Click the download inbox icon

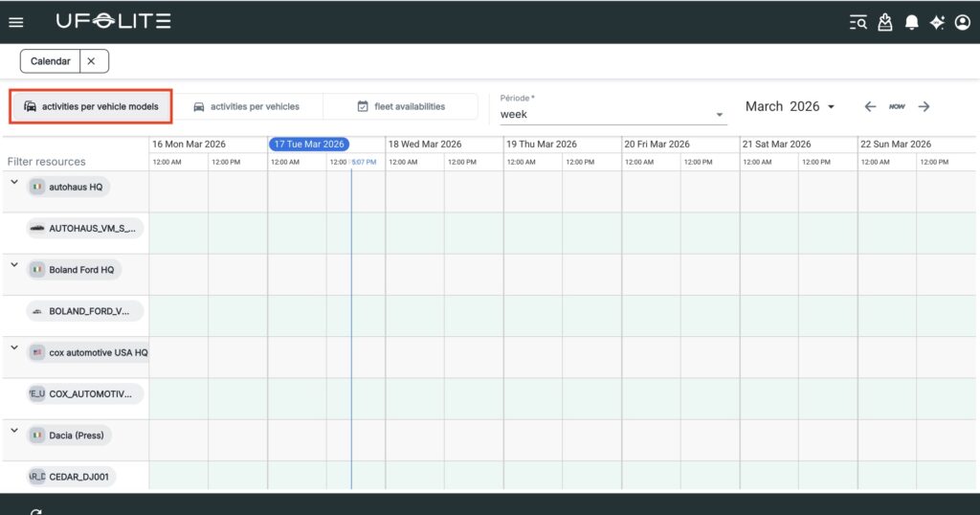pos(885,22)
